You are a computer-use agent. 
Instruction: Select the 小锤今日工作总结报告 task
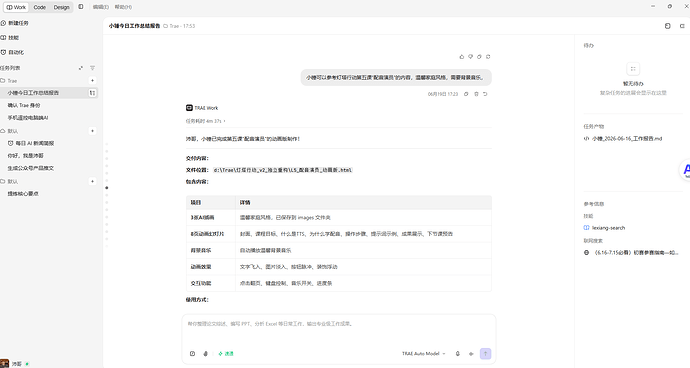[48, 93]
